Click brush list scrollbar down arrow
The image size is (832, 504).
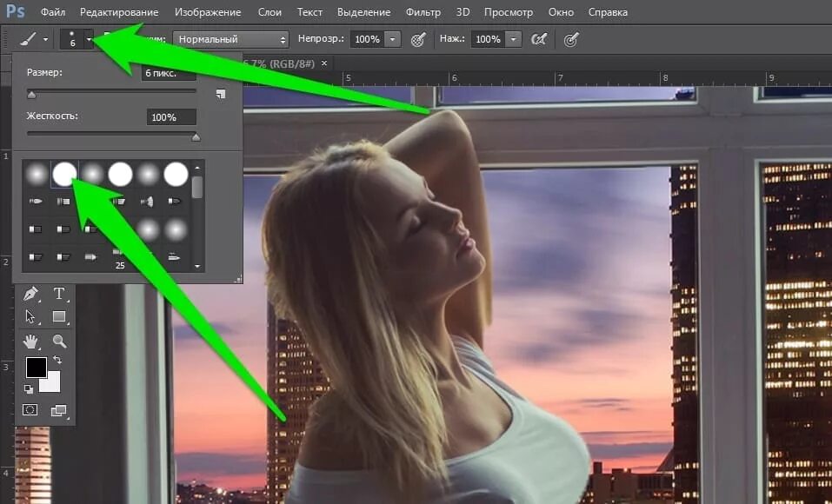click(197, 266)
